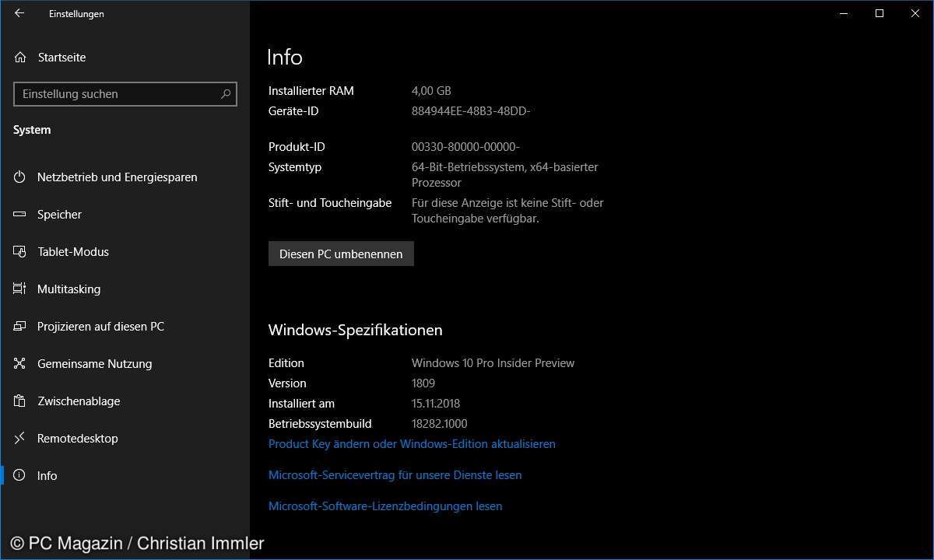Open the Zwischenablage clipboard icon
934x560 pixels.
pyautogui.click(x=20, y=401)
